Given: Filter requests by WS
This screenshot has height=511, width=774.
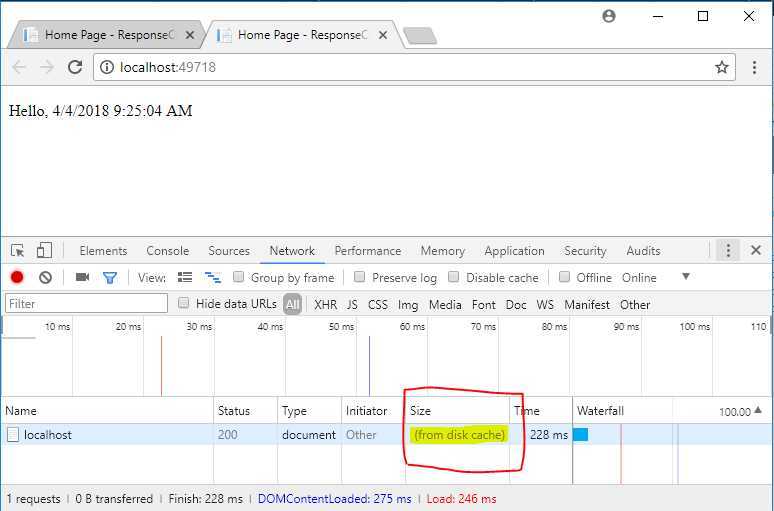Looking at the screenshot, I should (x=545, y=305).
